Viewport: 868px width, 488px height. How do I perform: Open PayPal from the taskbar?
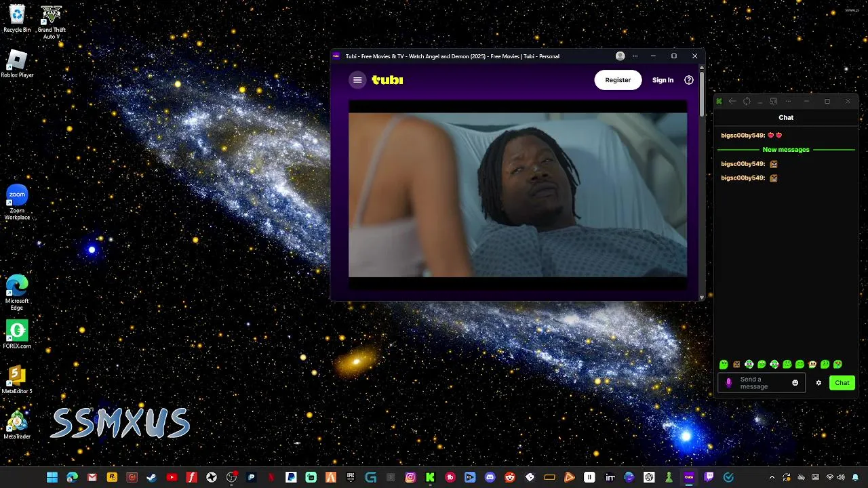291,477
